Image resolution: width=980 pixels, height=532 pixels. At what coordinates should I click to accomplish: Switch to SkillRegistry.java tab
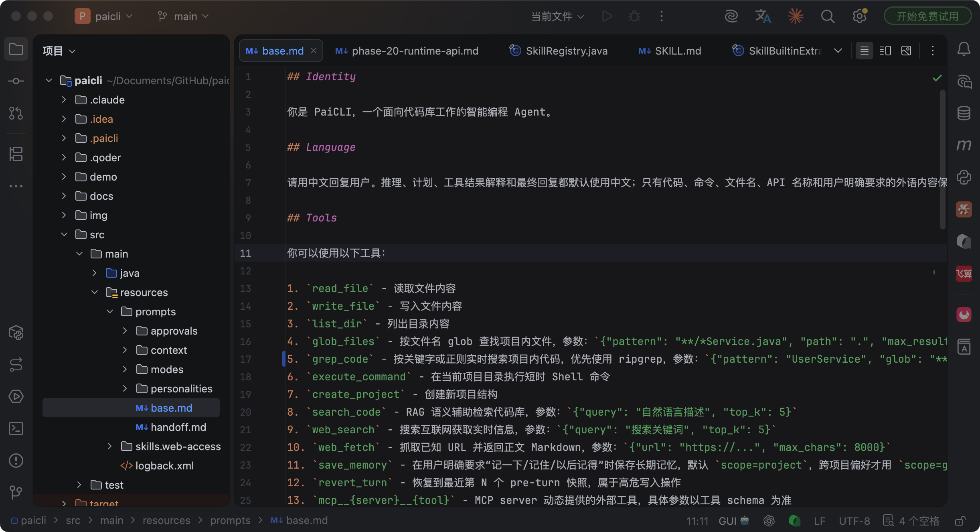(x=558, y=51)
